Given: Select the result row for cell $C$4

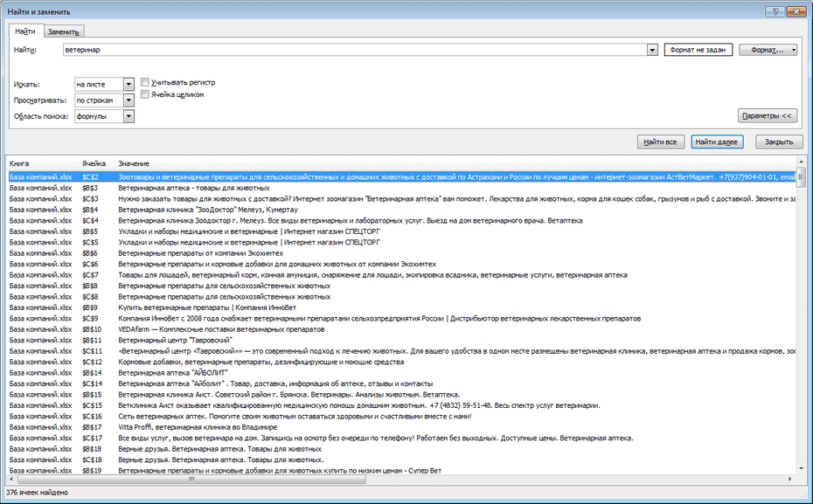Looking at the screenshot, I should coord(401,221).
